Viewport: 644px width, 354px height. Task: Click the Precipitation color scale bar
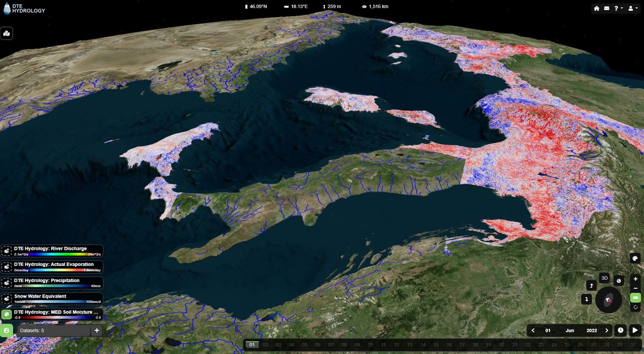click(x=56, y=285)
